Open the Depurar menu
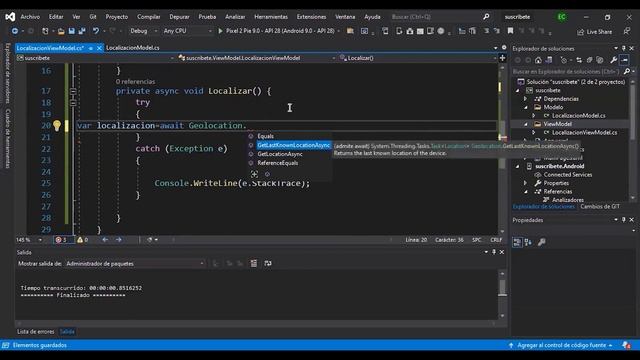The width and height of the screenshot is (640, 360). pyautogui.click(x=179, y=17)
